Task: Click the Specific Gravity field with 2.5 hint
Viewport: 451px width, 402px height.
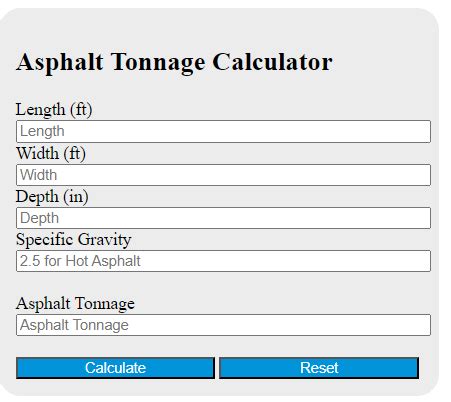Action: click(x=223, y=261)
